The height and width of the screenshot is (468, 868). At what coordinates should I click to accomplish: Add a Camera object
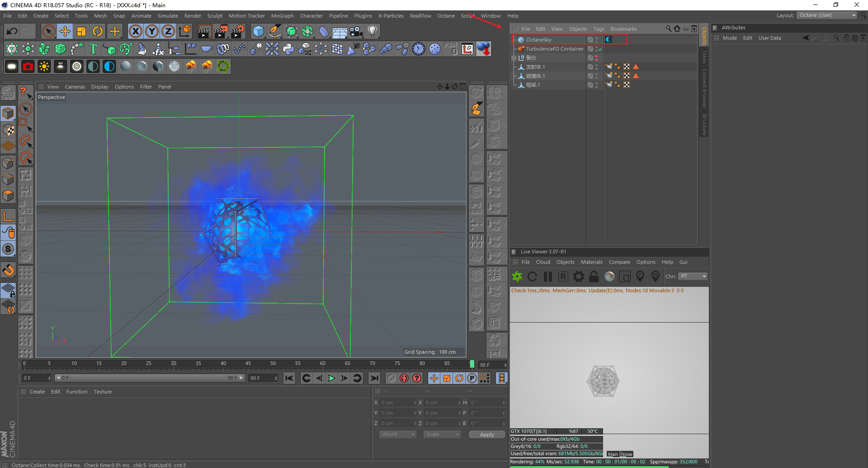point(356,31)
